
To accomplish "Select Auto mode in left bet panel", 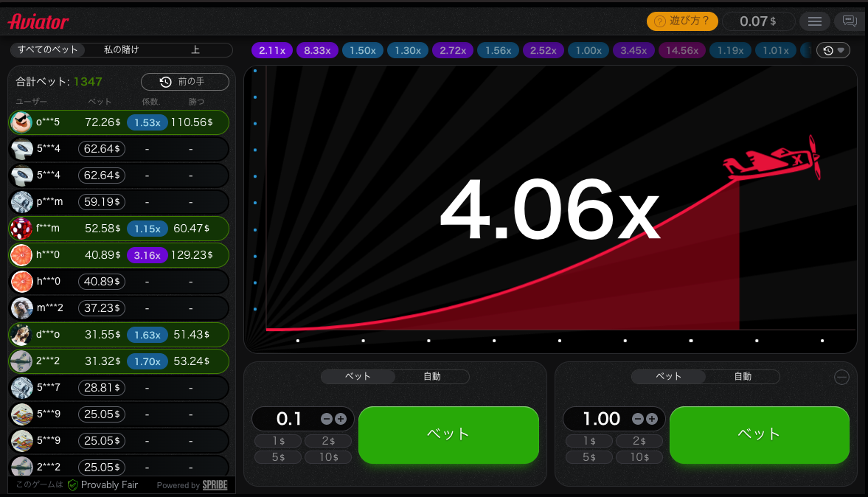I will pyautogui.click(x=431, y=376).
